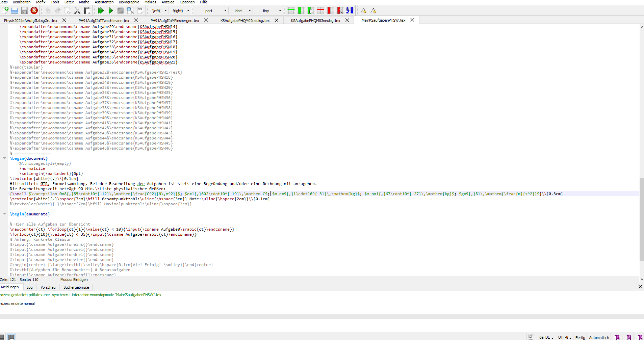Open the de_DE language dropdown
Viewport: 644px width, 340px height.
[x=546, y=337]
